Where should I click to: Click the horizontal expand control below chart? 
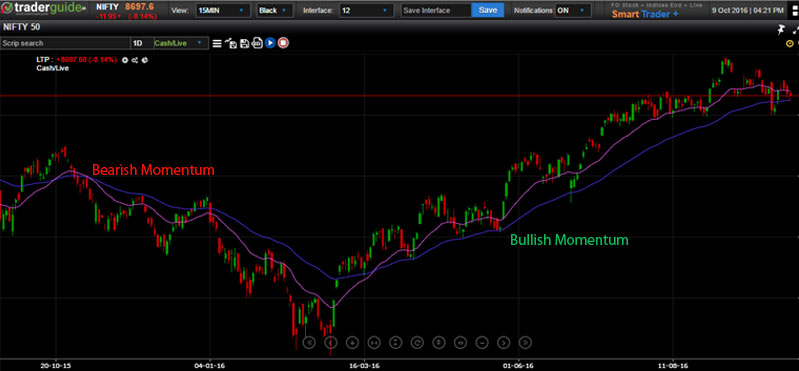tap(461, 342)
